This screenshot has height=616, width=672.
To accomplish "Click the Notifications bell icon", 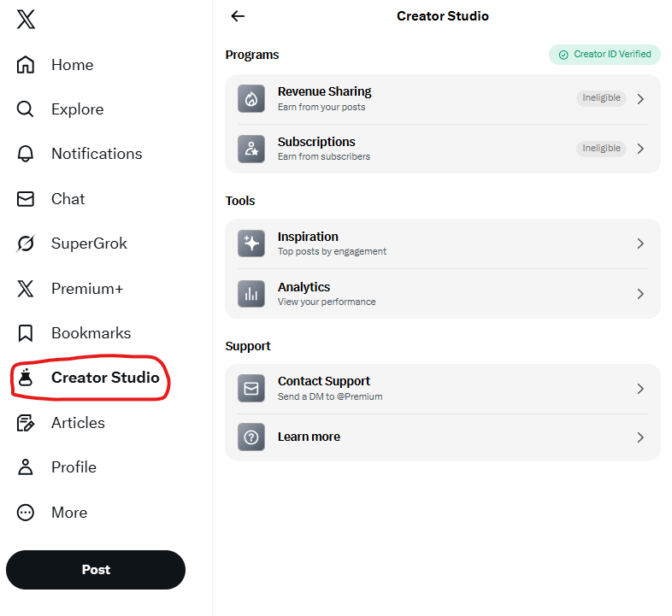I will click(x=26, y=154).
